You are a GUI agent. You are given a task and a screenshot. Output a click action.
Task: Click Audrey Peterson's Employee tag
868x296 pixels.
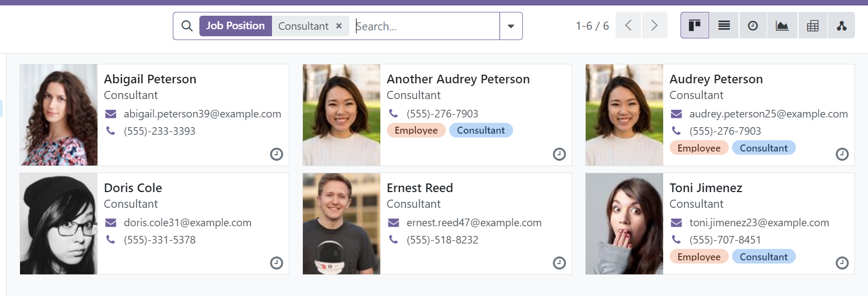click(698, 148)
